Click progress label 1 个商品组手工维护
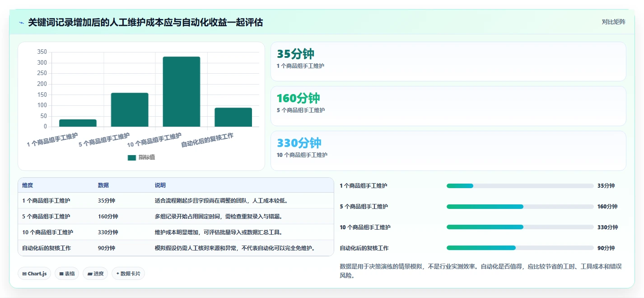This screenshot has height=298, width=644. [x=364, y=186]
